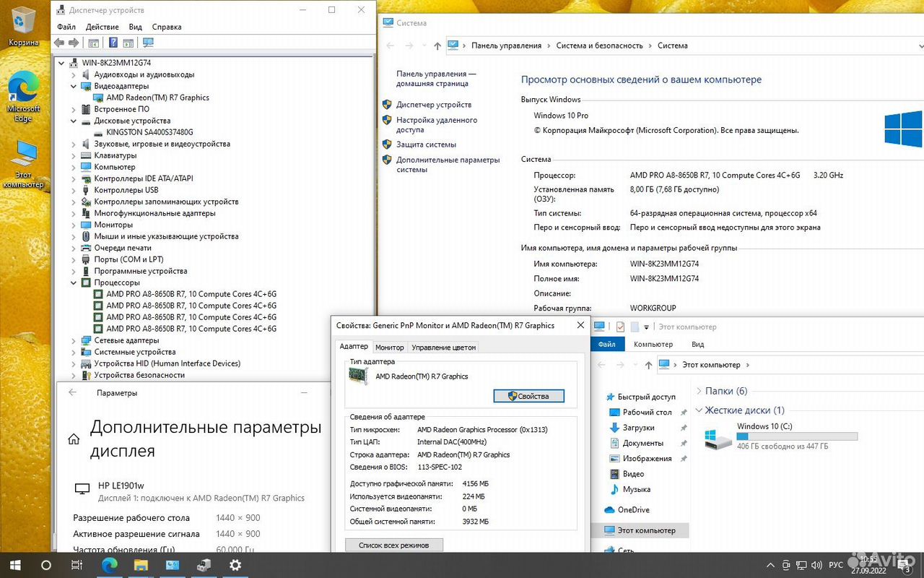Click the РУС language indicator in taskbar
The width and height of the screenshot is (924, 578).
pyautogui.click(x=836, y=565)
